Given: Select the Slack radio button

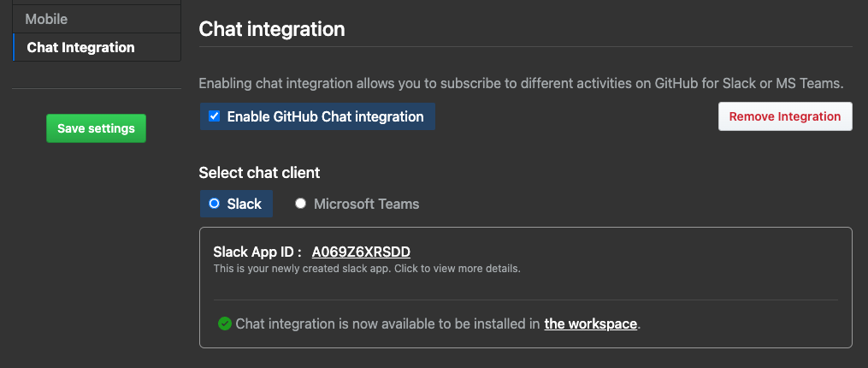Looking at the screenshot, I should click(215, 204).
